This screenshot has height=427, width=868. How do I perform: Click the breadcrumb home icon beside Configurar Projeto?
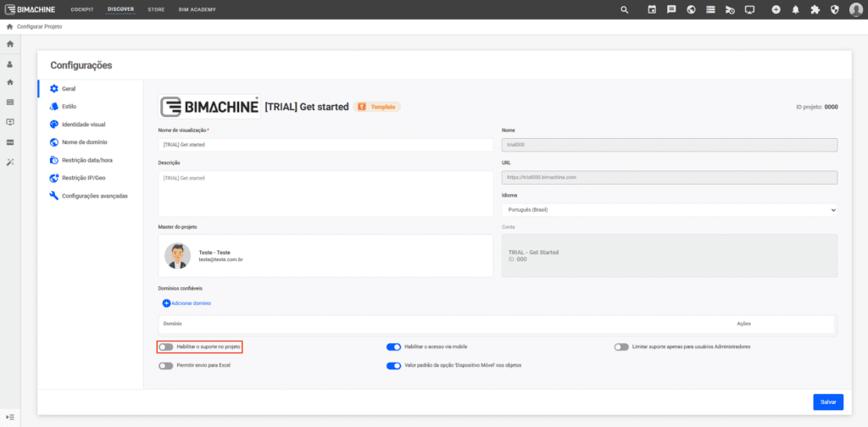pyautogui.click(x=9, y=26)
